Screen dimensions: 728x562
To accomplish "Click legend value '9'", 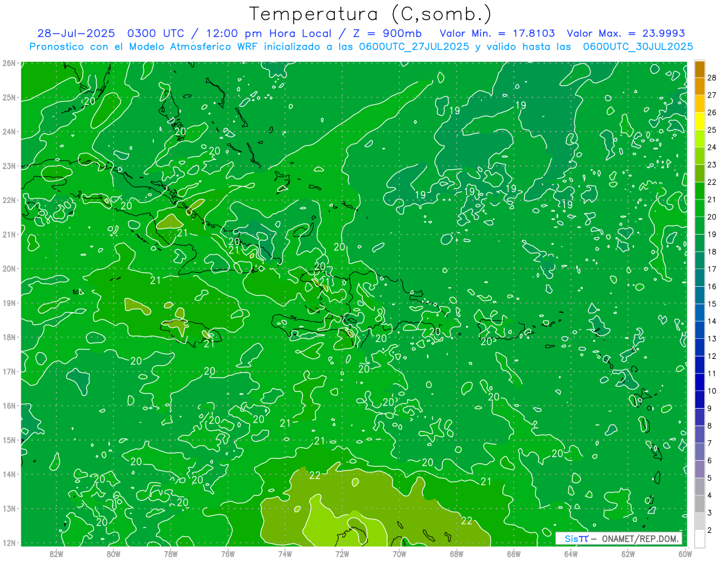I will point(710,409).
